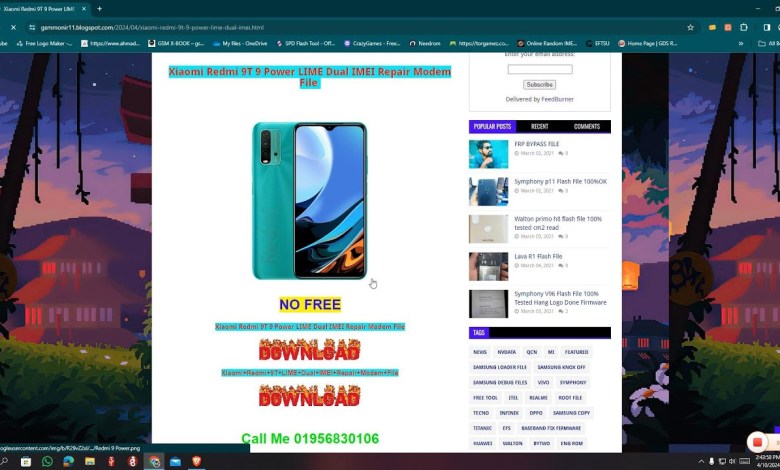Screen dimensions: 780x470
Task: Select the Popular Posts tab
Action: (492, 127)
